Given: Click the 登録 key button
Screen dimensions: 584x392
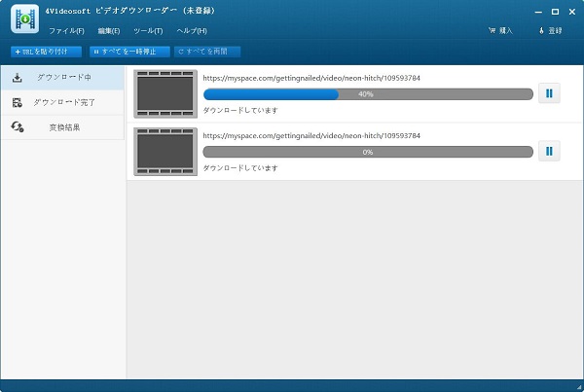Looking at the screenshot, I should (551, 31).
